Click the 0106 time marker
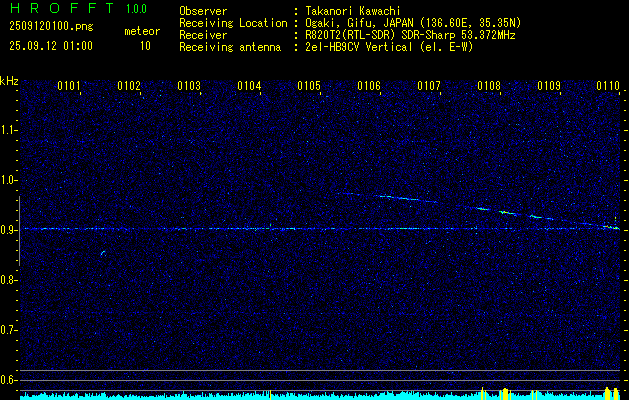629x400 pixels. click(x=369, y=86)
